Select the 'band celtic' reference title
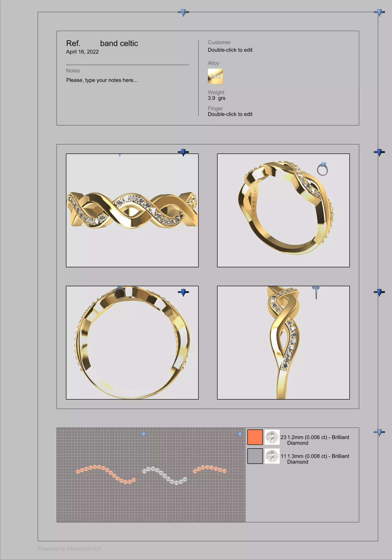The image size is (392, 560). (x=119, y=43)
